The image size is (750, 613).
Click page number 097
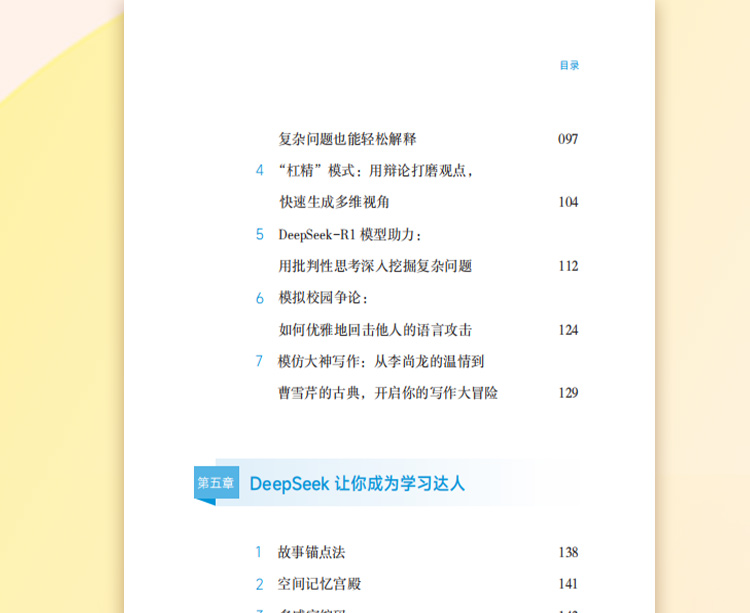(x=568, y=139)
